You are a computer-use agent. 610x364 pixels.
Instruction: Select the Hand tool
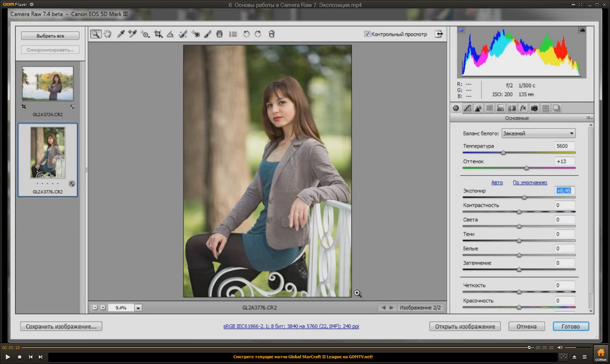click(x=108, y=34)
